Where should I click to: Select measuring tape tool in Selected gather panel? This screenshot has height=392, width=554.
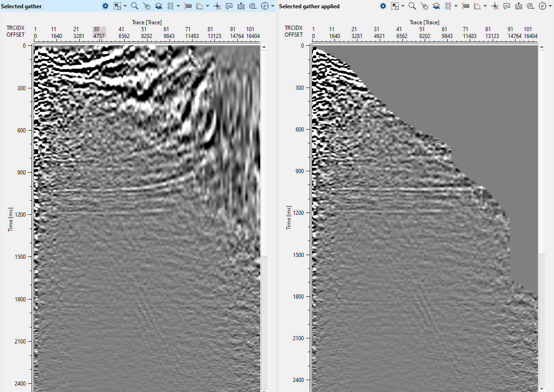[x=253, y=6]
